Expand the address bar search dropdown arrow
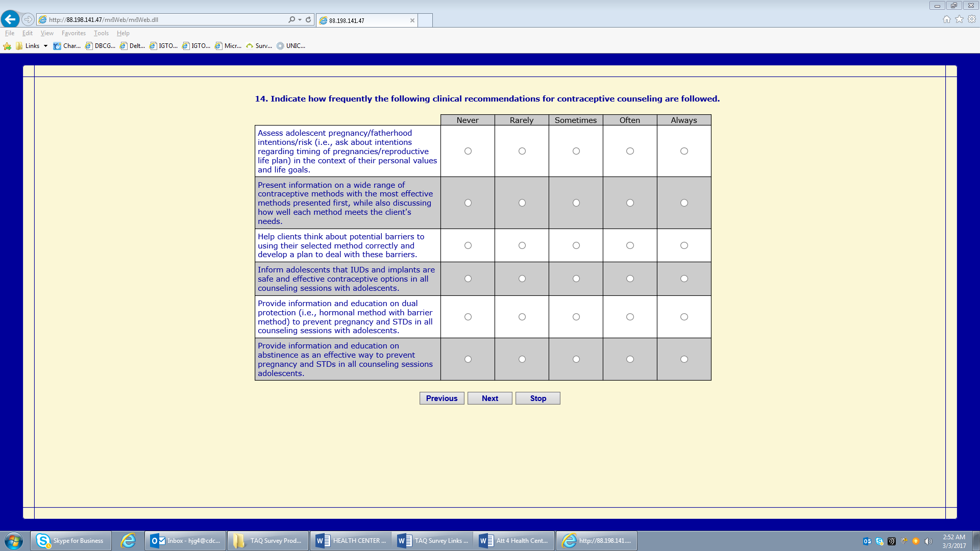Screen dimensions: 980x551 (x=300, y=19)
